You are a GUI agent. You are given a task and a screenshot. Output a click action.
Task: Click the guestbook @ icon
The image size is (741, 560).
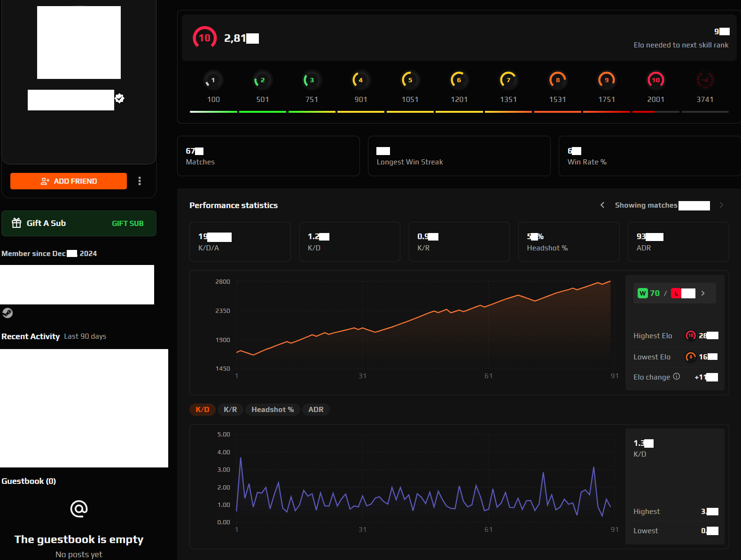79,508
